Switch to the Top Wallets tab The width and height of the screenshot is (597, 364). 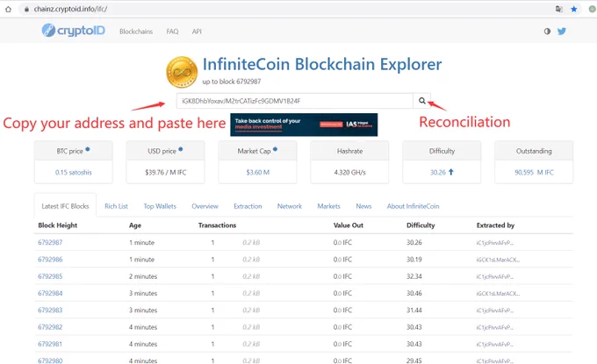[x=160, y=206]
